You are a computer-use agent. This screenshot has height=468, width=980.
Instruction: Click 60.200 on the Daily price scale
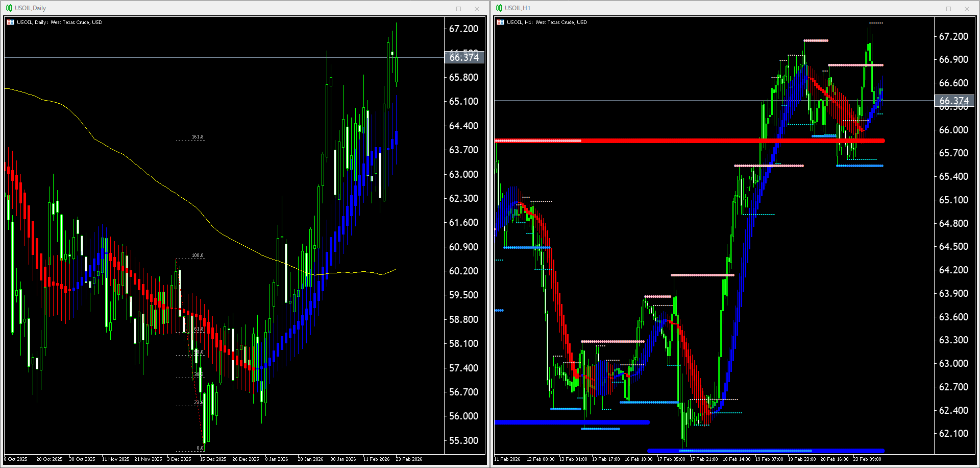tap(463, 271)
